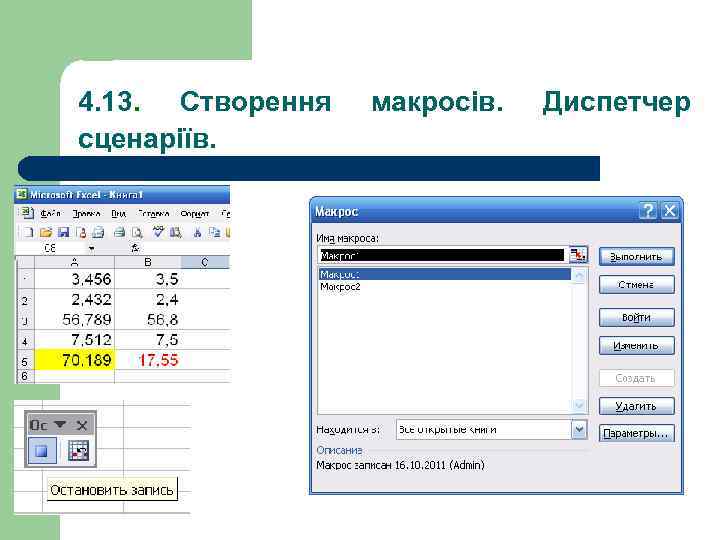This screenshot has height=540, width=720.
Task: Click the Print Preview icon
Action: [137, 232]
